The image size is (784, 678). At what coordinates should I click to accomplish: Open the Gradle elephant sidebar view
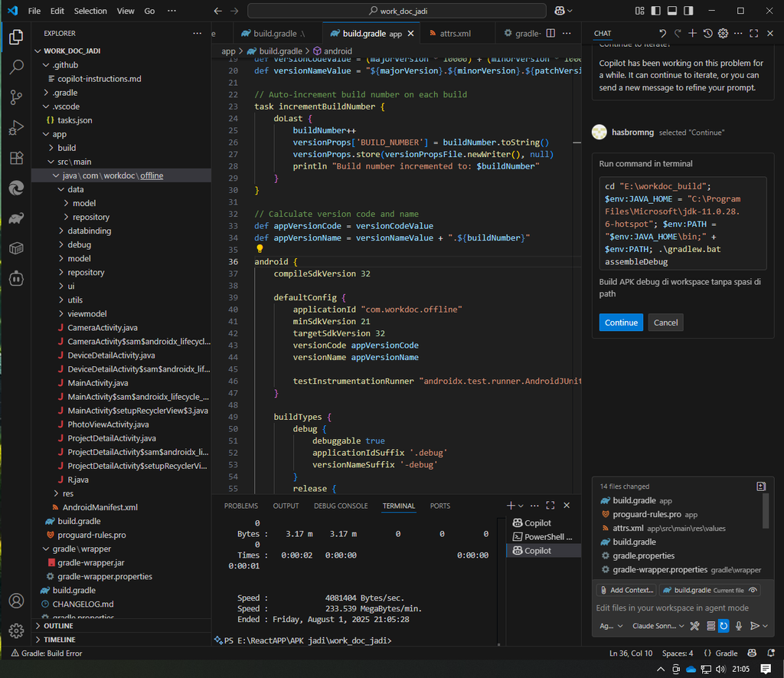[15, 218]
